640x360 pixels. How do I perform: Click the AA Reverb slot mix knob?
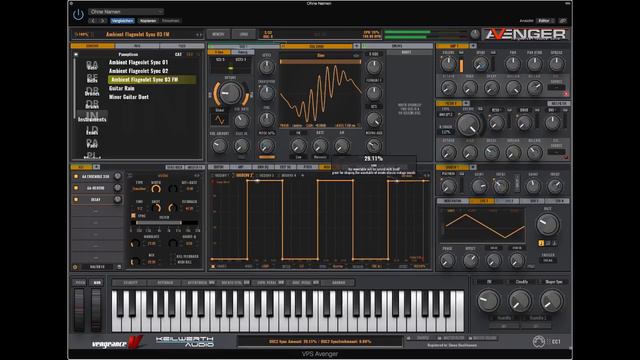click(x=118, y=188)
